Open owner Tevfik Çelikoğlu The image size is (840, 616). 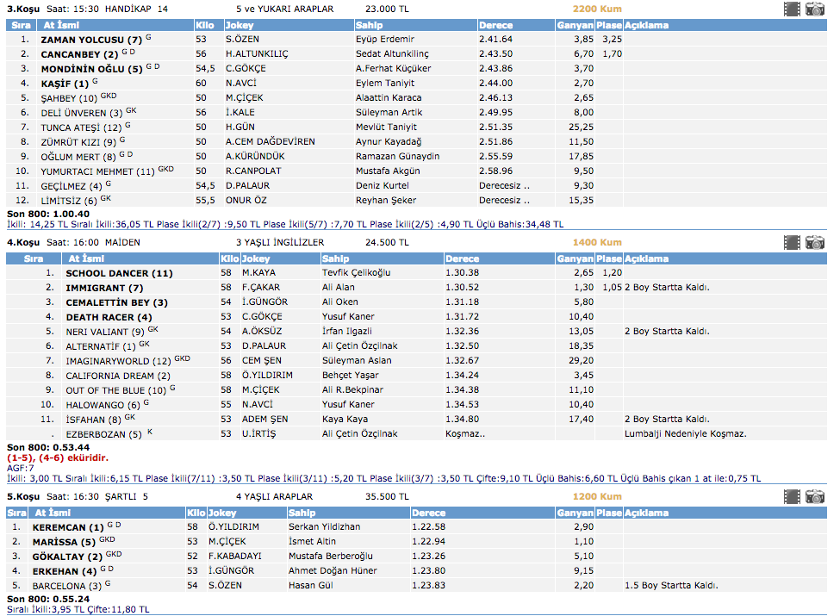pos(356,273)
